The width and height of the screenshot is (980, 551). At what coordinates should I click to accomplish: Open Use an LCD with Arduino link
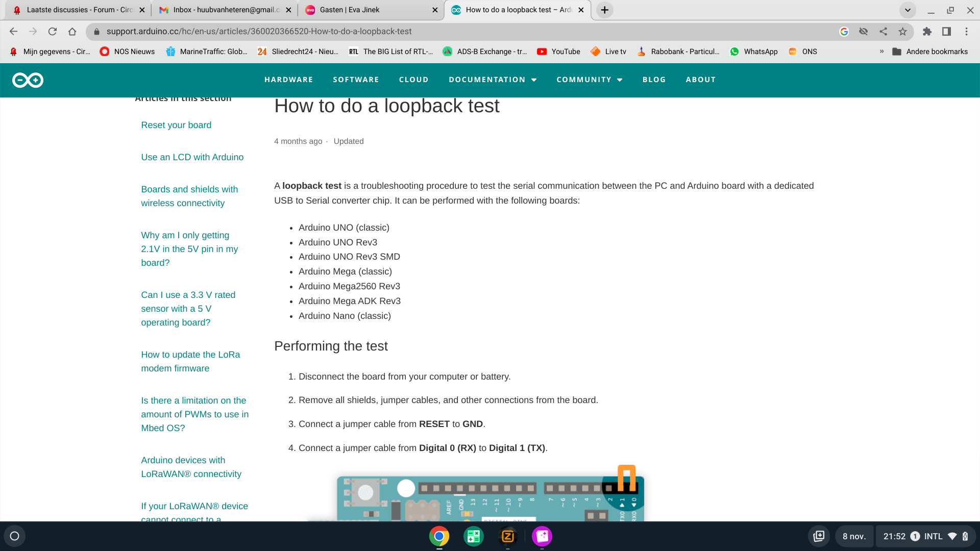[192, 157]
